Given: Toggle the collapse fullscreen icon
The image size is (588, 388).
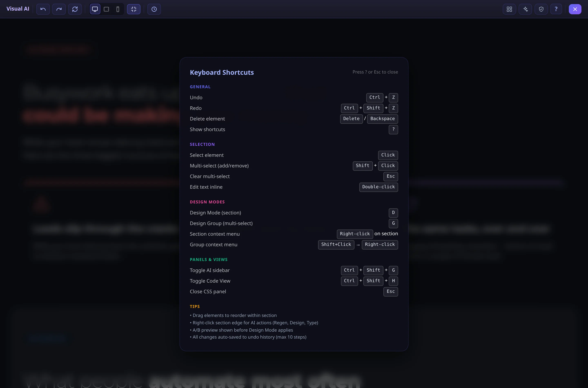Looking at the screenshot, I should (x=134, y=9).
